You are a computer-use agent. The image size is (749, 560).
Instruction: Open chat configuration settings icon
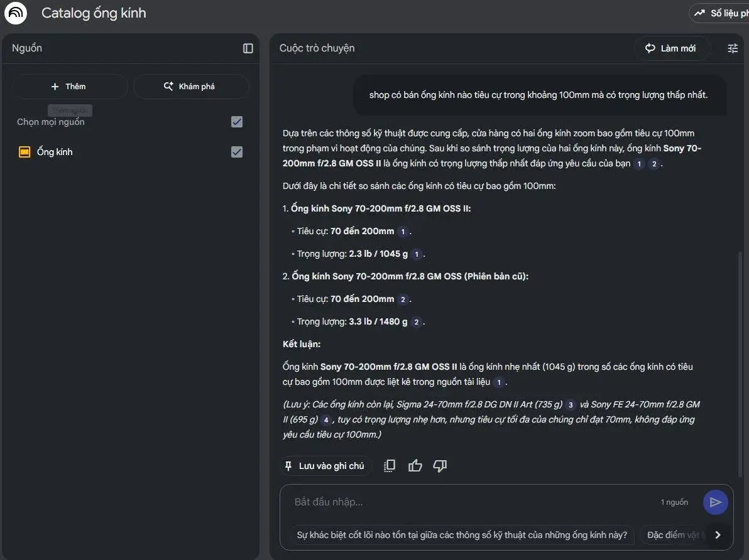[x=733, y=48]
